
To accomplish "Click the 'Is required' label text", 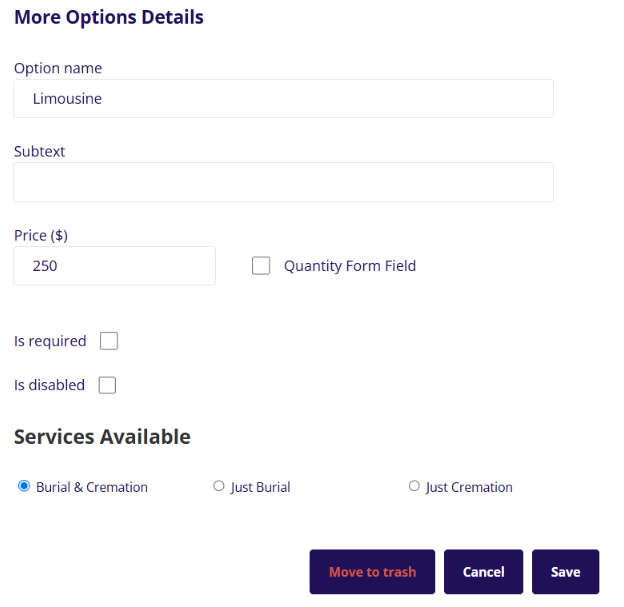I will [50, 341].
